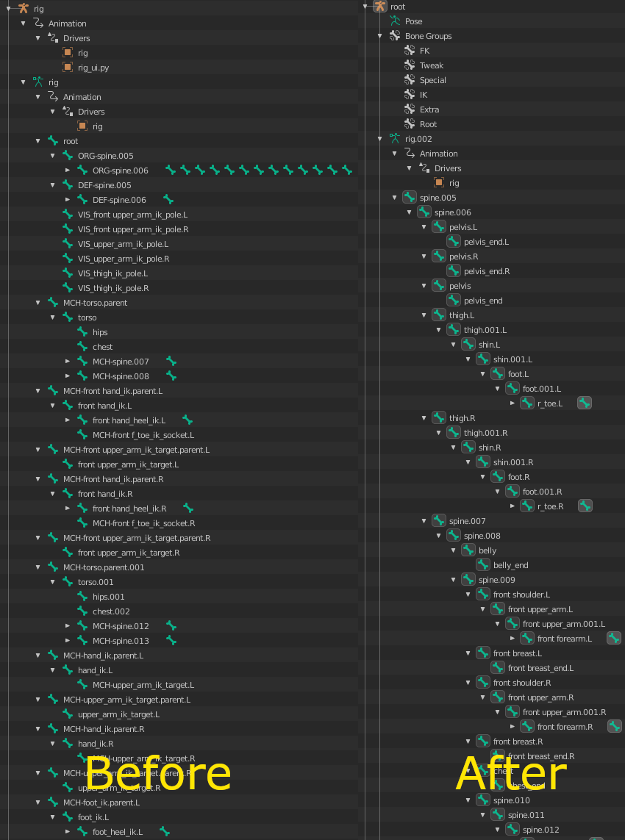Click the bone icon for chest.002
Image resolution: width=625 pixels, height=840 pixels.
coord(82,611)
